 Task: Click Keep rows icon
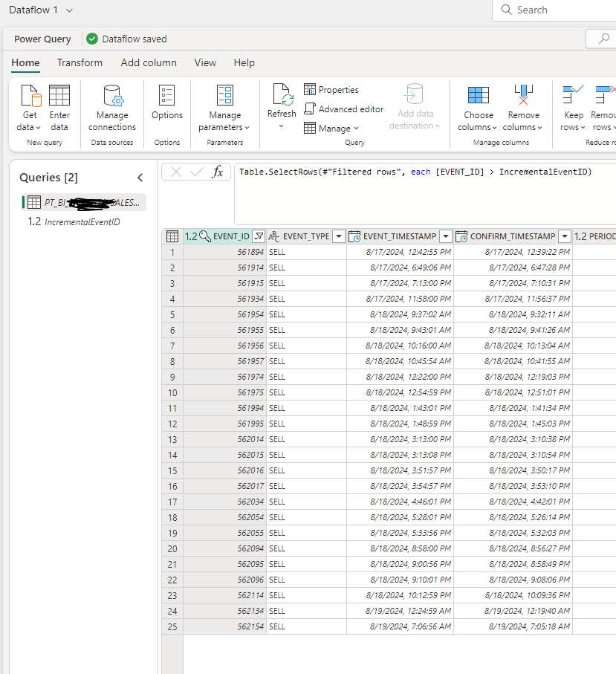coord(573,94)
